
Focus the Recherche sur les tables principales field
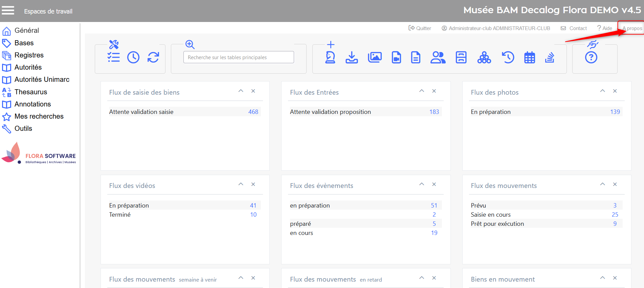pos(239,57)
